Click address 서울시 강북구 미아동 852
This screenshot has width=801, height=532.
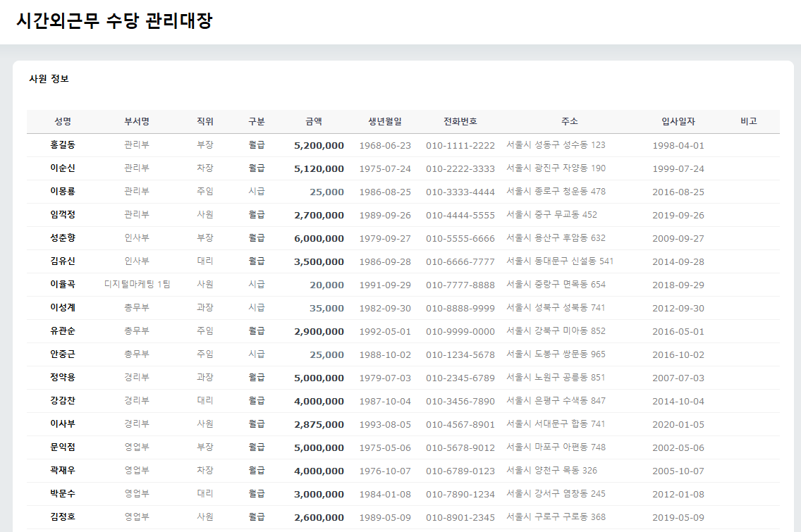tap(556, 331)
